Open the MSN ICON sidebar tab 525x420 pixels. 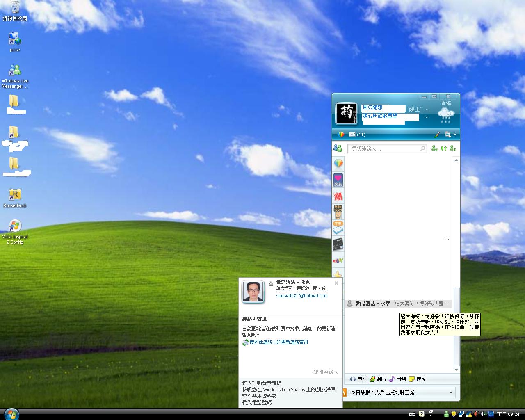click(x=338, y=212)
